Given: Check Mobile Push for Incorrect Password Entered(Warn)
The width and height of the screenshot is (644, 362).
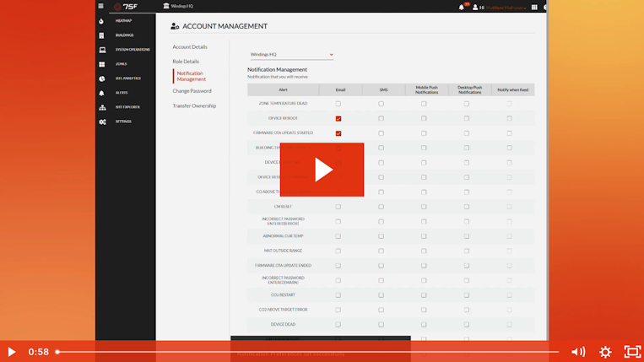Looking at the screenshot, I should [424, 280].
